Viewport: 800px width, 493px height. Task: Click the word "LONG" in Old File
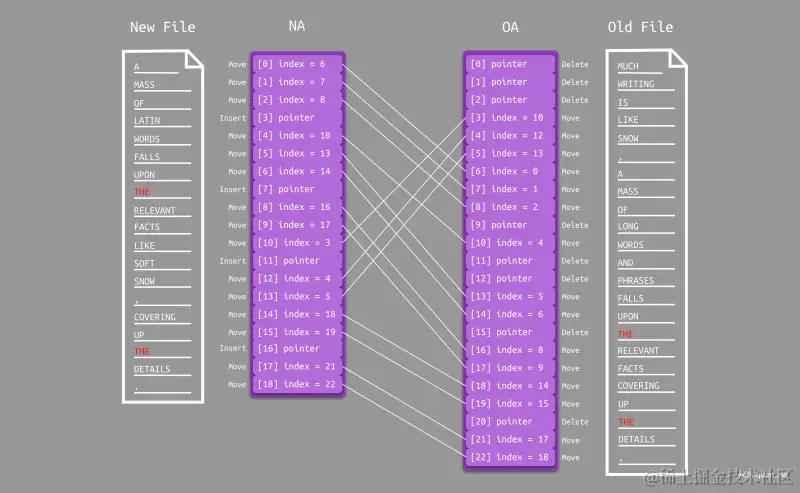[628, 226]
